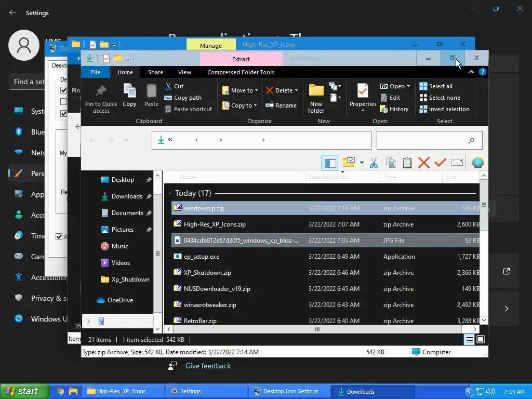Switch to the Share ribbon tab
The image size is (532, 399).
coord(155,72)
